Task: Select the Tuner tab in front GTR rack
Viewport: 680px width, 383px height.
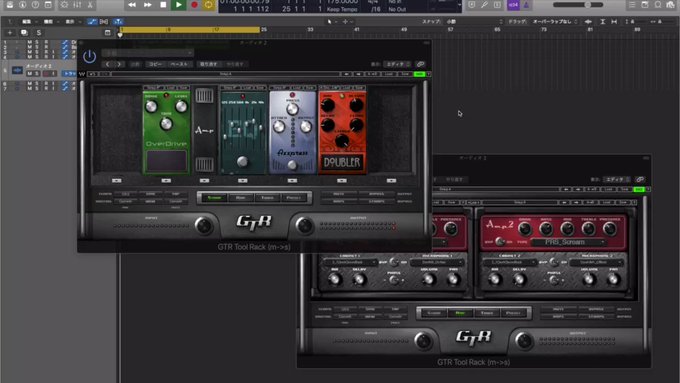Action: 267,198
